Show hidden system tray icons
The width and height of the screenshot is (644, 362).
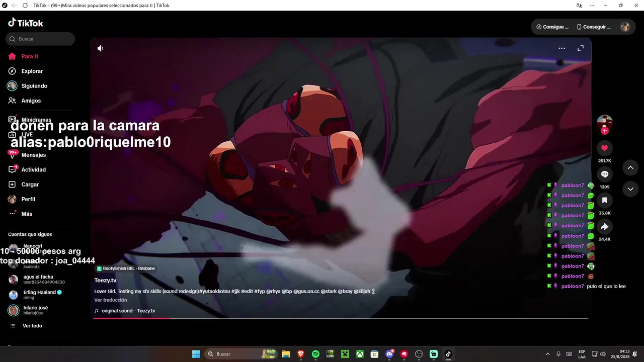pos(548,354)
